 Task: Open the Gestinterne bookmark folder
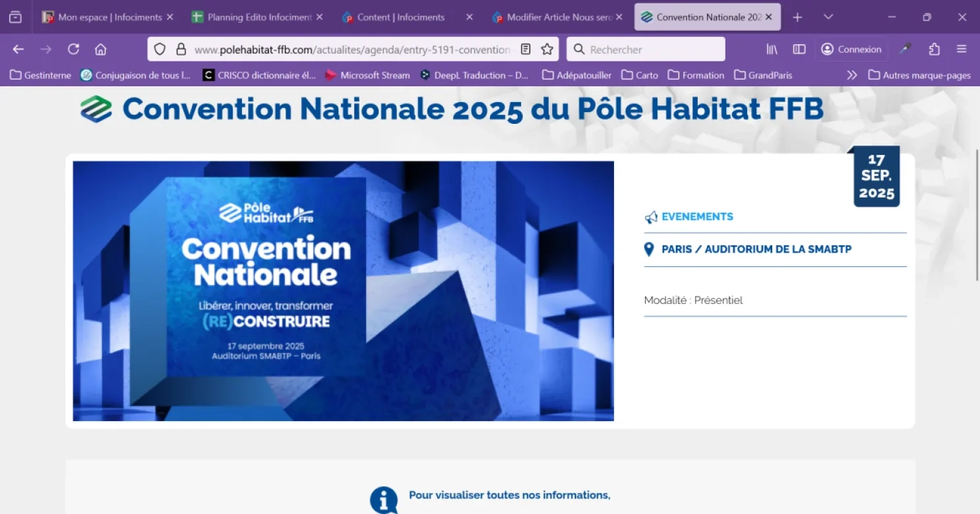point(41,75)
